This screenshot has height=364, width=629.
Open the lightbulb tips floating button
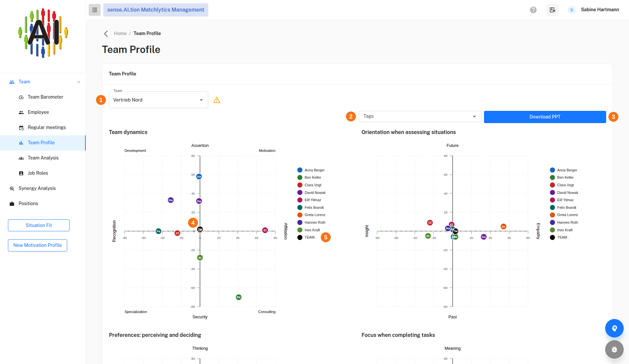pos(614,328)
